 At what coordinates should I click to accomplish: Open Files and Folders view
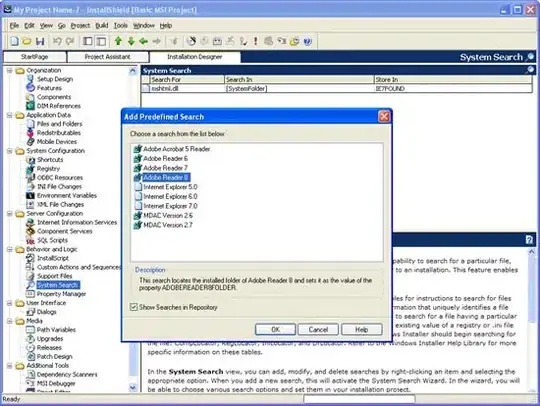point(59,124)
